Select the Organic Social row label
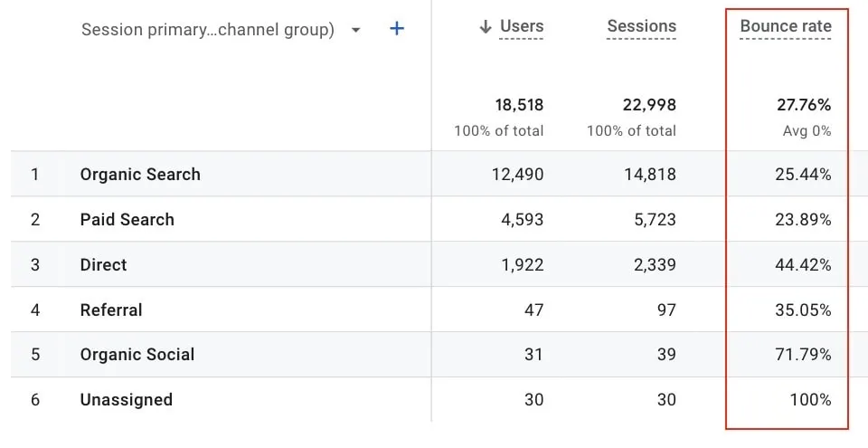The width and height of the screenshot is (868, 448). click(x=137, y=355)
